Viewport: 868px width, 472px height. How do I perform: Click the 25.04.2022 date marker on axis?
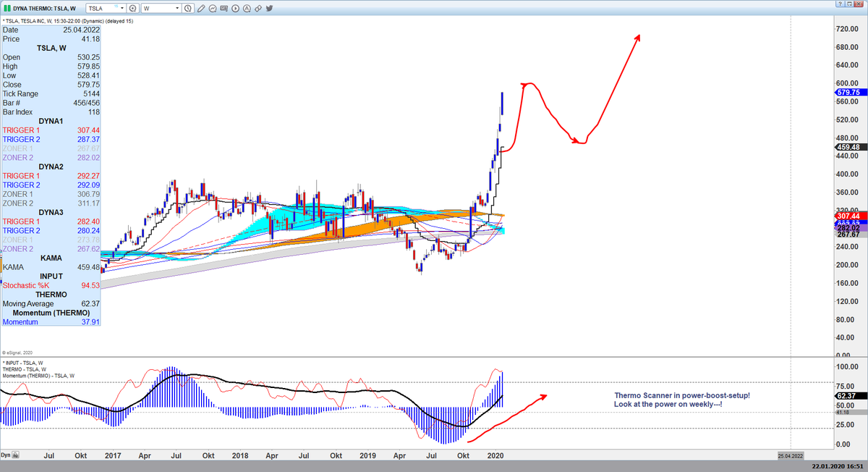click(x=791, y=455)
